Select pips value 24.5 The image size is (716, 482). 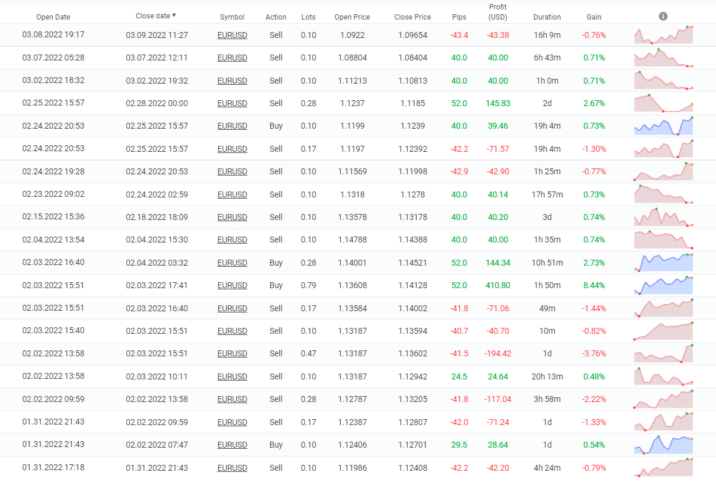(x=459, y=377)
